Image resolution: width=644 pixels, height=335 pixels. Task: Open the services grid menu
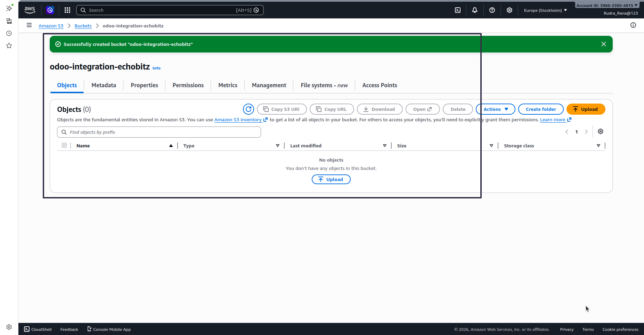pos(67,10)
